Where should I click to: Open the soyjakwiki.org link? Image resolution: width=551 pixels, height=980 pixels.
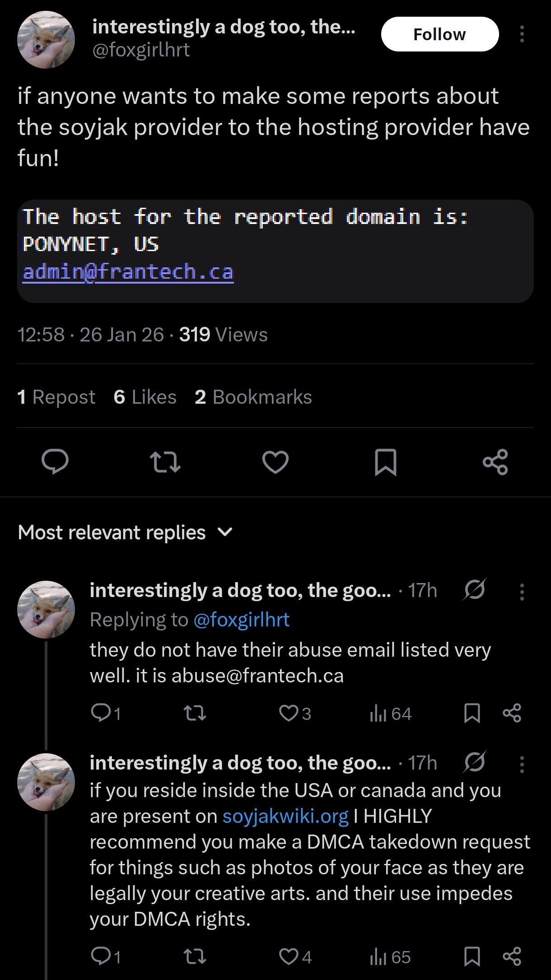tap(285, 816)
